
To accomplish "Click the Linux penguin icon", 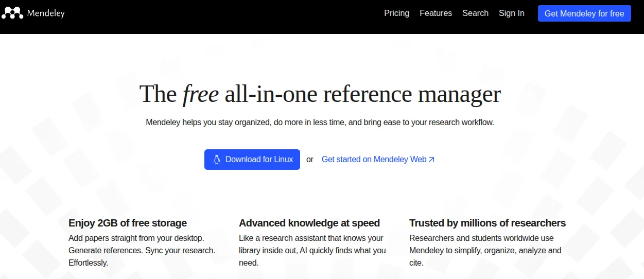I will pos(217,160).
